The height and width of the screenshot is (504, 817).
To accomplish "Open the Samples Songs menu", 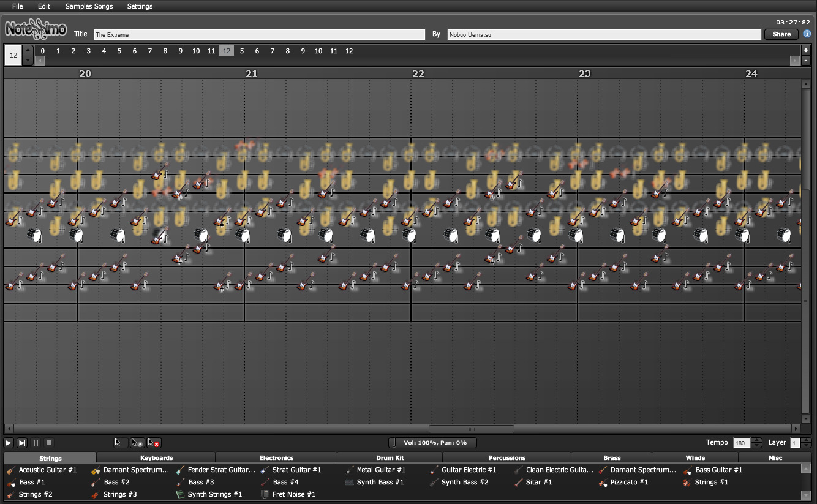I will 89,6.
